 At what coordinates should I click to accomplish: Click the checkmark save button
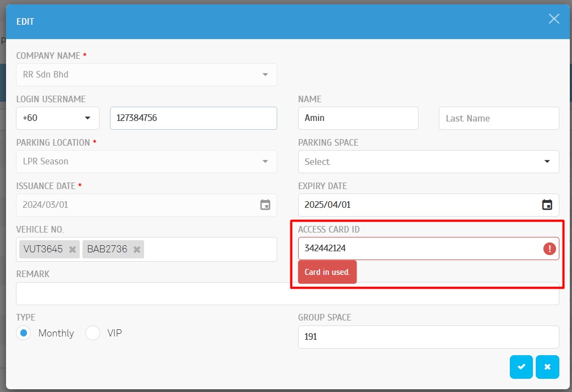pos(521,367)
